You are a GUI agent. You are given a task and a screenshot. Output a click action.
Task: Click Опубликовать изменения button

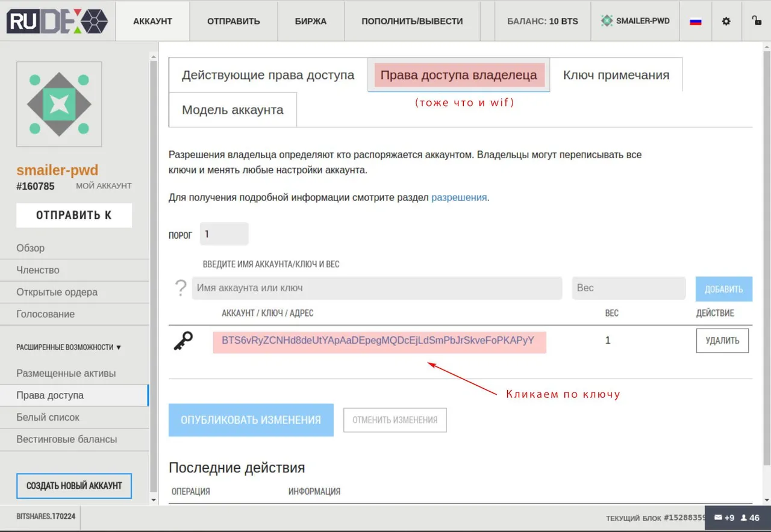coord(251,420)
